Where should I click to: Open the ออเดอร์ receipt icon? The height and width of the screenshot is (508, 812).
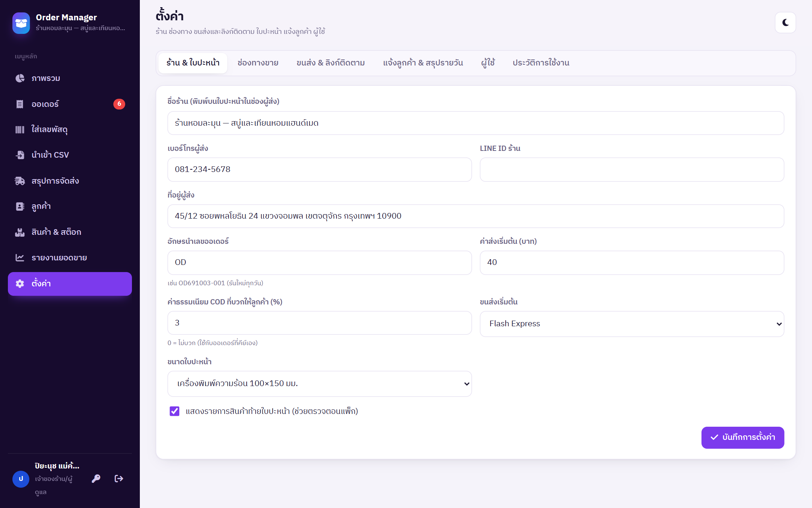coord(20,104)
